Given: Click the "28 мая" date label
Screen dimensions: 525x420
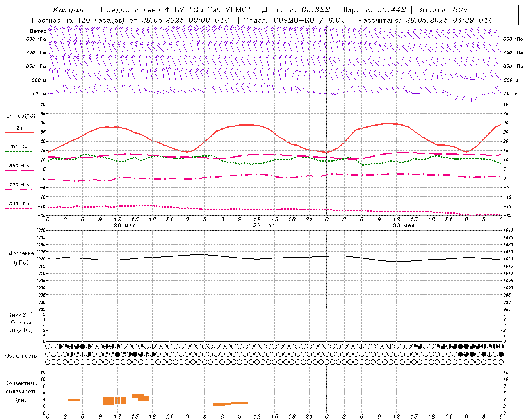Looking at the screenshot, I should (x=125, y=226).
